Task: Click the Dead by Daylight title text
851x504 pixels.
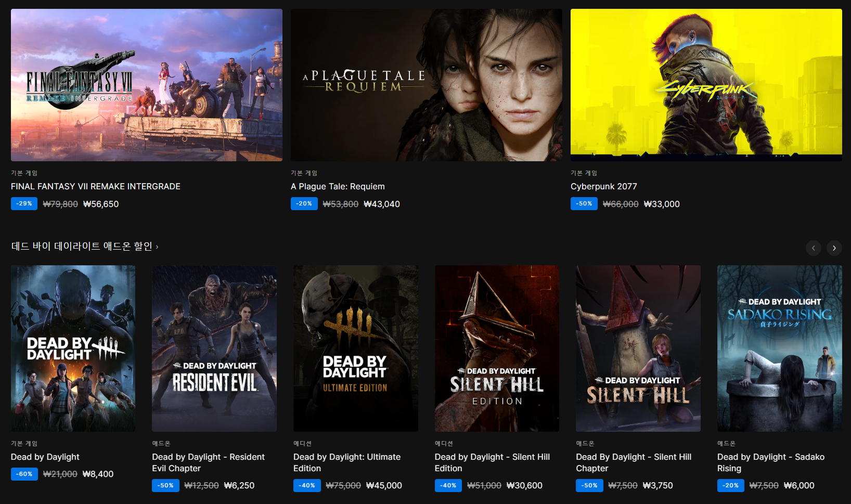Action: 45,457
